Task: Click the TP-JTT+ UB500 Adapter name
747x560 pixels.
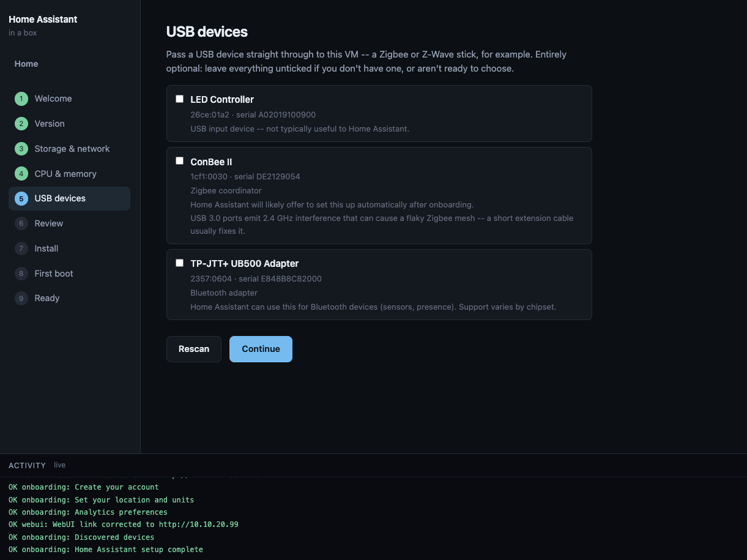Action: [245, 263]
